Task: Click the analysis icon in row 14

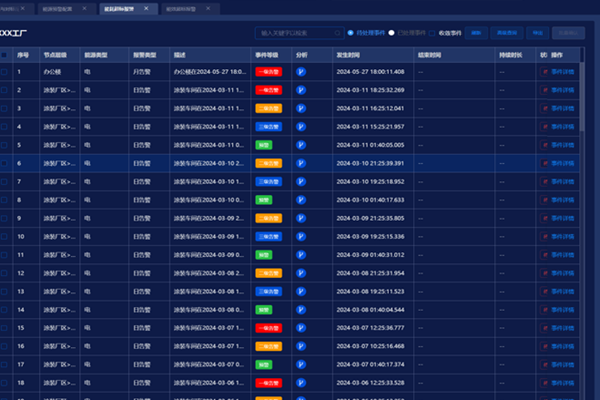Action: pos(301,309)
